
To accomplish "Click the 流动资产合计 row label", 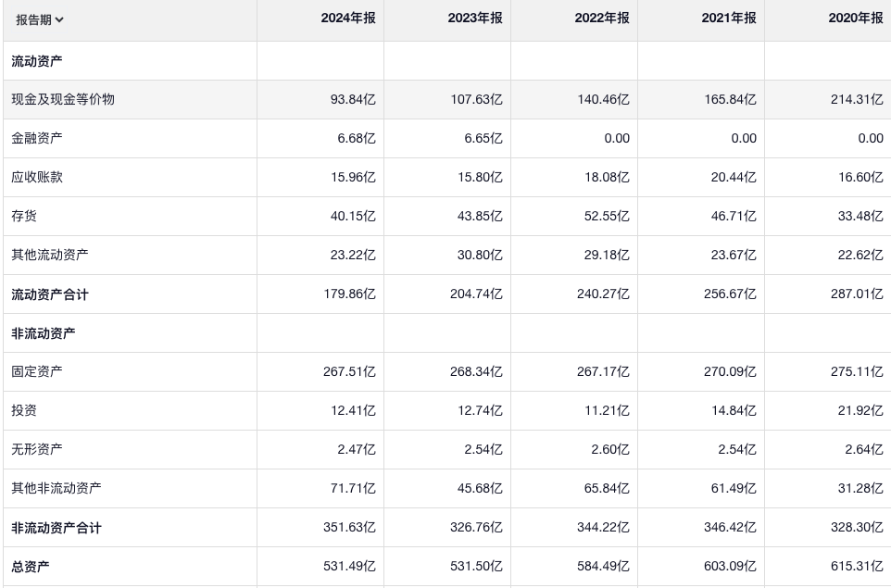I will pos(50,294).
